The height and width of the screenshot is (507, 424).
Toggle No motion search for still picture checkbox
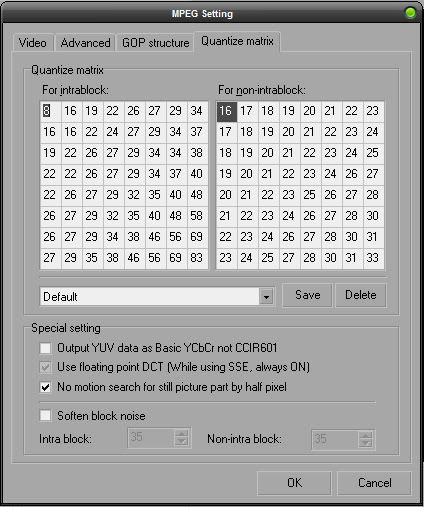tap(45, 387)
